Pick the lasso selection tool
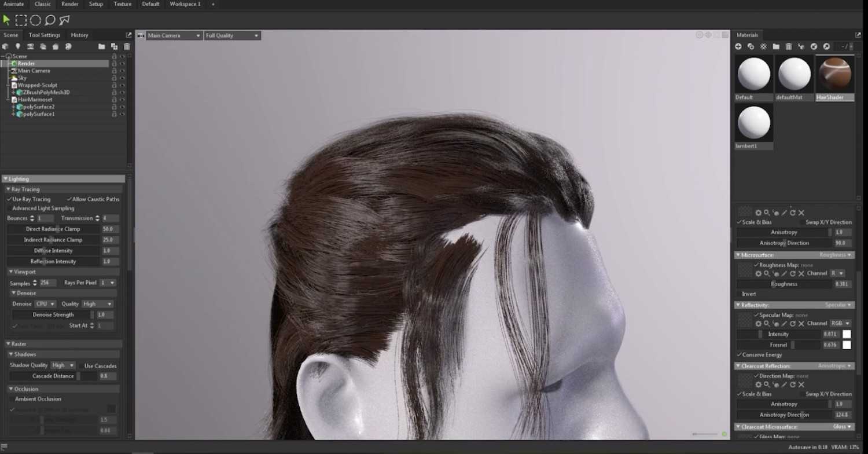The height and width of the screenshot is (454, 868). tap(50, 20)
